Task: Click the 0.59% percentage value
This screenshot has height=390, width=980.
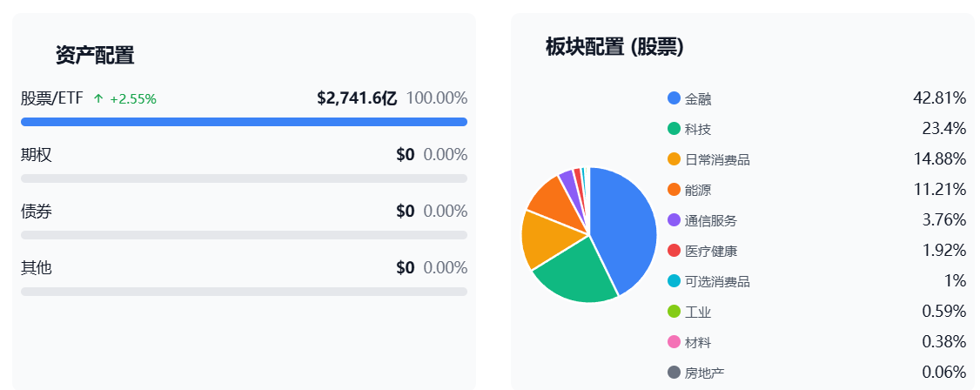Action: (944, 312)
